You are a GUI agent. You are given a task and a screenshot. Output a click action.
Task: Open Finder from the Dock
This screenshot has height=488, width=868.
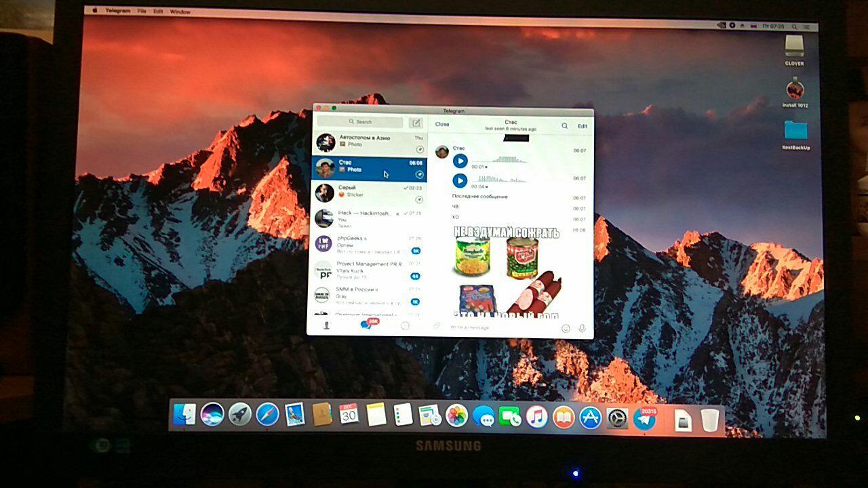click(184, 413)
